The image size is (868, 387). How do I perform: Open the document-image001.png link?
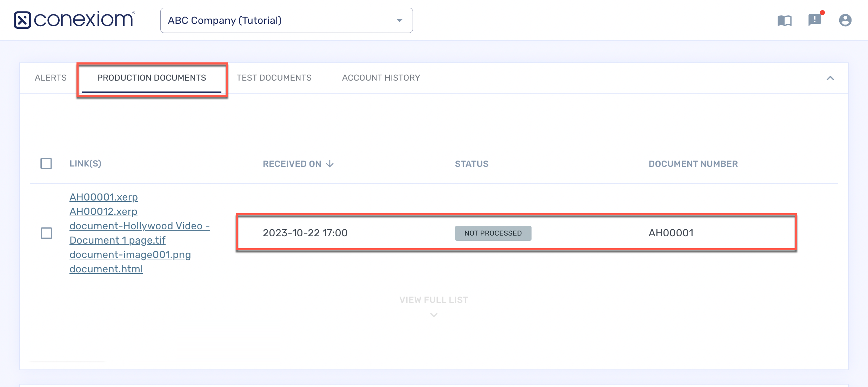tap(130, 254)
